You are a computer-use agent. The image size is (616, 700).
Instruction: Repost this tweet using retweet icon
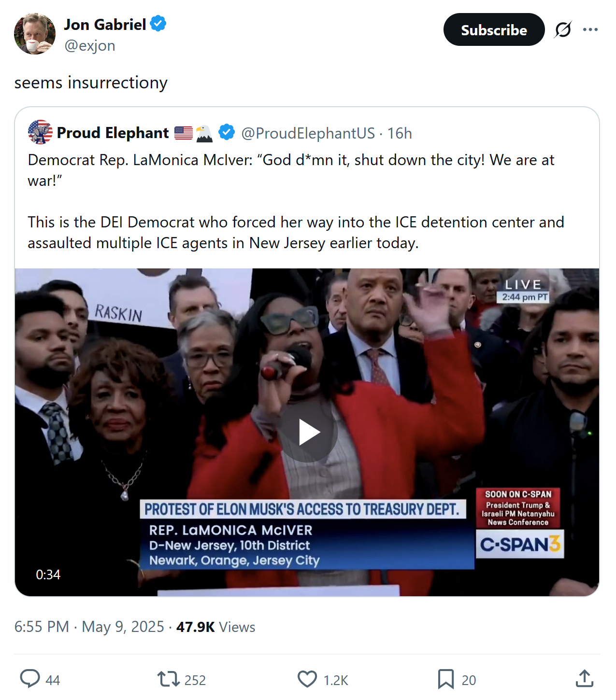(x=168, y=679)
